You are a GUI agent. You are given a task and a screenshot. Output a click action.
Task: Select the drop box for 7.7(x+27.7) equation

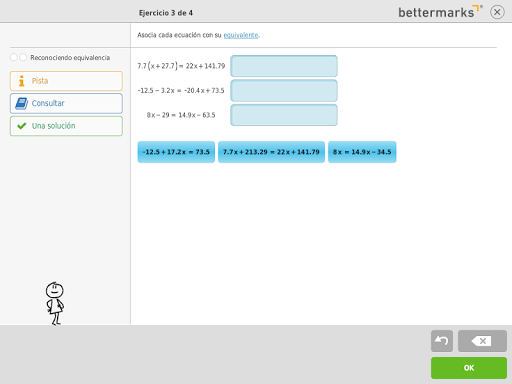point(284,66)
